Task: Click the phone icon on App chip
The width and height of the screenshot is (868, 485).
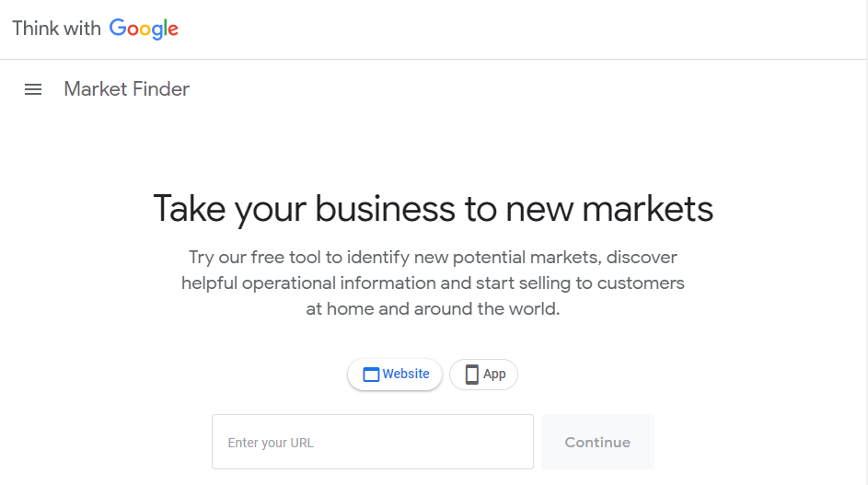Action: [472, 375]
